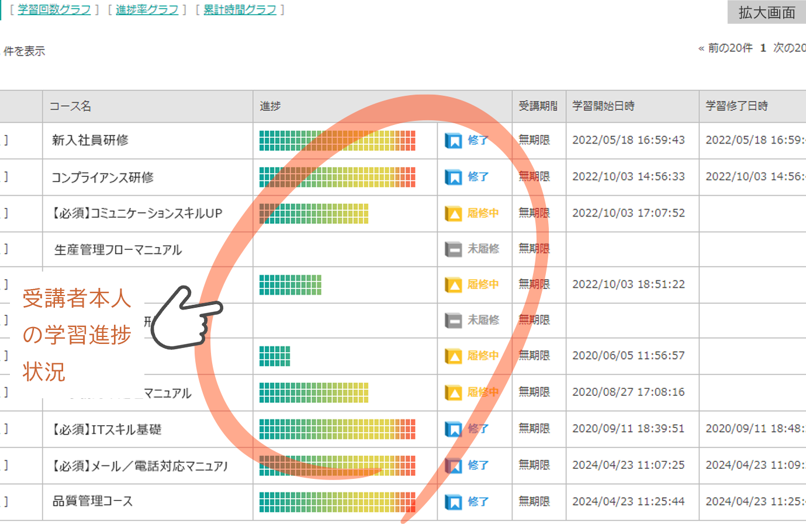Screen dimensions: 806x532
Task: Click the 学習修了日時 column header
Action: (737, 106)
